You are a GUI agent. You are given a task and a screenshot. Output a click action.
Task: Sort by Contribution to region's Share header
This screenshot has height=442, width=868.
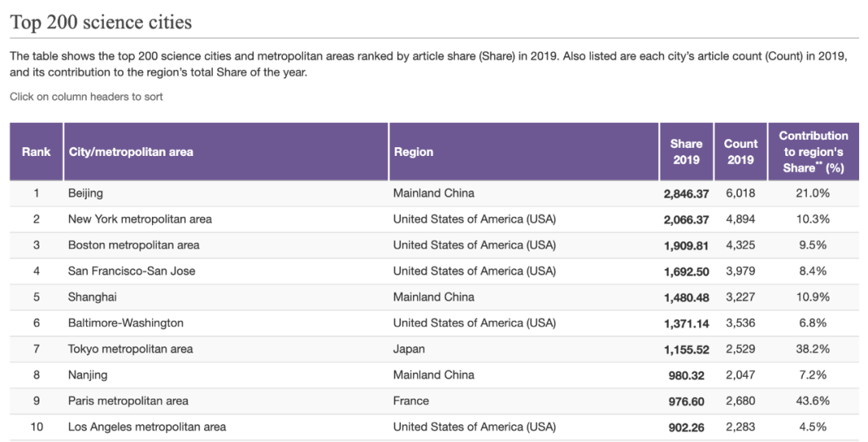point(813,152)
